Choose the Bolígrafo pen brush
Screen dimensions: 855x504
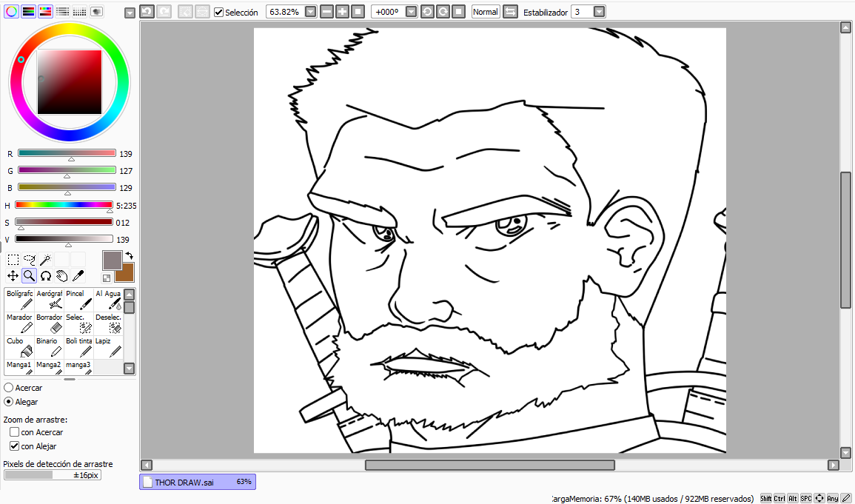[x=20, y=300]
